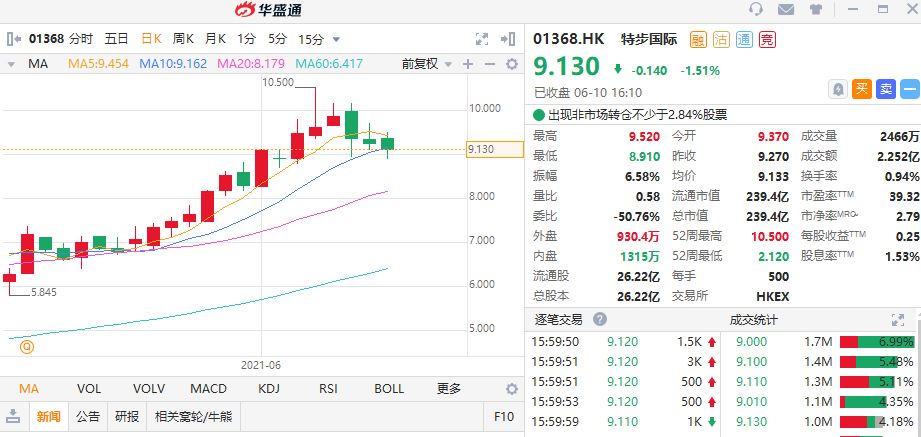
Task: Toggle the VOLV indicator
Action: click(x=149, y=389)
